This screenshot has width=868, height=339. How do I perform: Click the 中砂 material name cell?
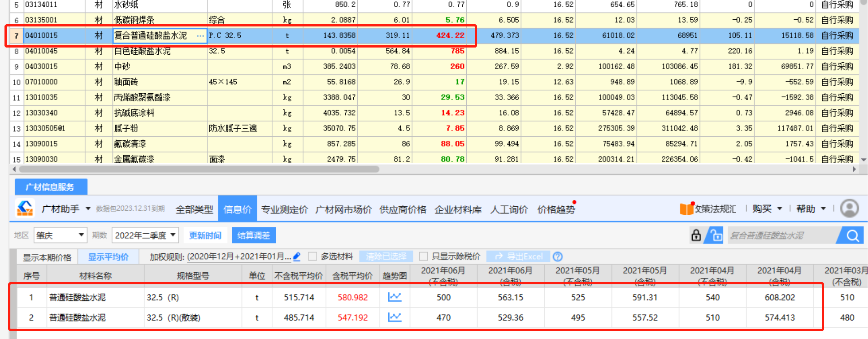[x=160, y=66]
